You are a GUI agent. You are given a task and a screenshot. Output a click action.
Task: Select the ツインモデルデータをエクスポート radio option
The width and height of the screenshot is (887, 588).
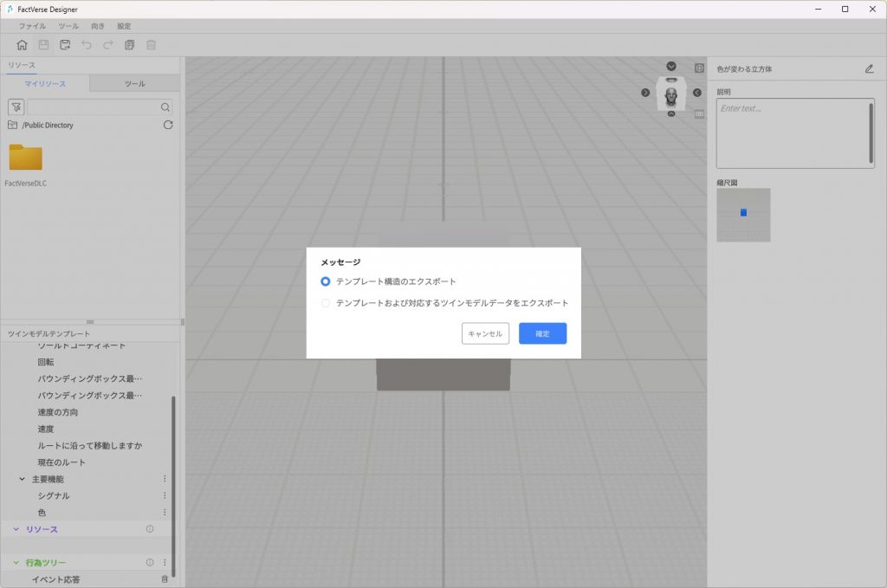coord(326,303)
